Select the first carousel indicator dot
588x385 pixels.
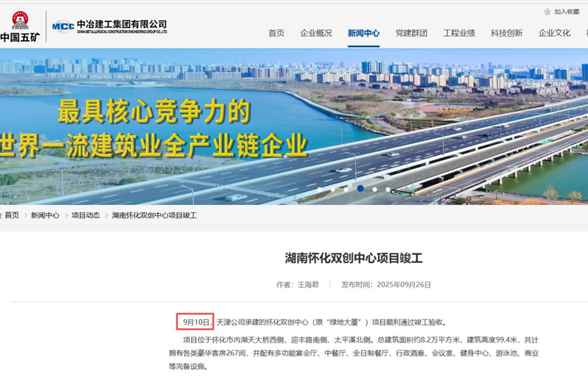320,190
